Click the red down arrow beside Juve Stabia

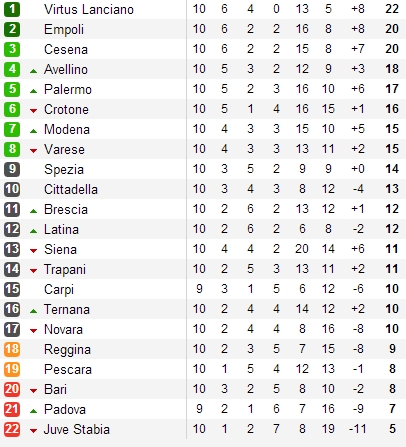click(x=33, y=431)
